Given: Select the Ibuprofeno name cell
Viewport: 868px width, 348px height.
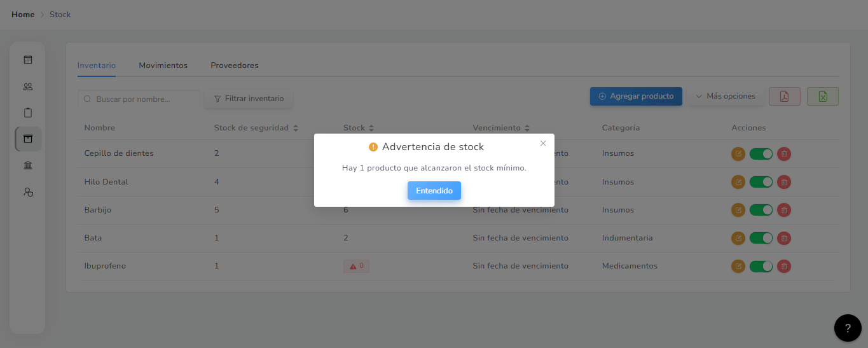Looking at the screenshot, I should point(105,266).
